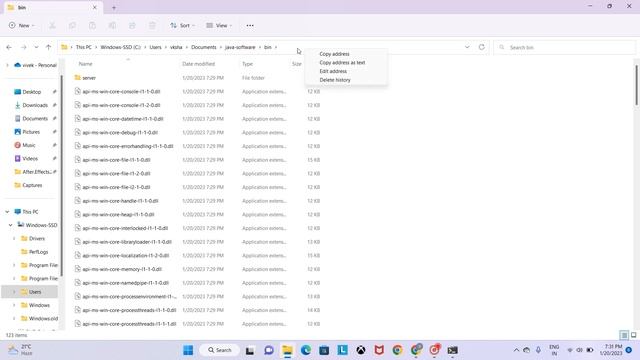Sort by the Name column header

(x=85, y=64)
